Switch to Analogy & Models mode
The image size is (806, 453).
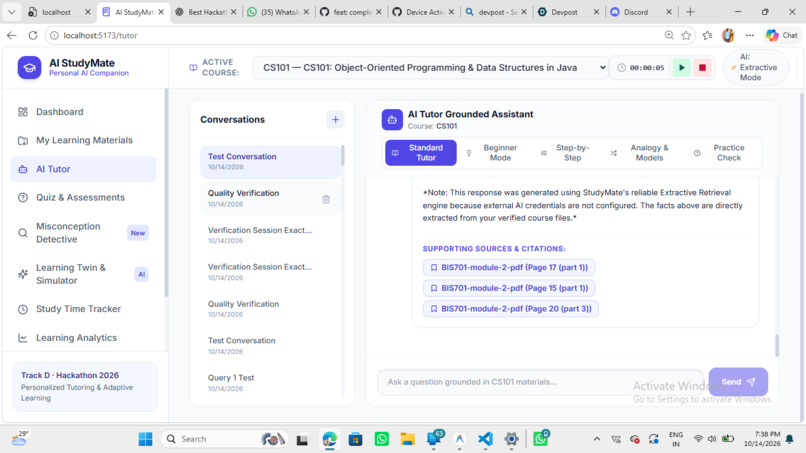click(640, 153)
